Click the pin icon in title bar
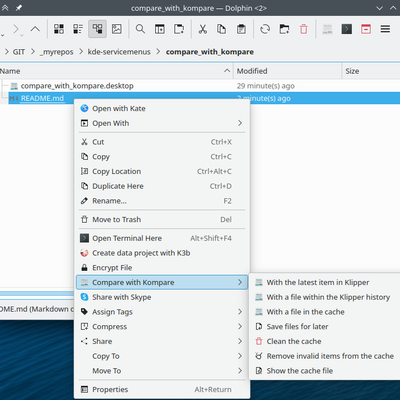400x400 pixels. pyautogui.click(x=19, y=8)
